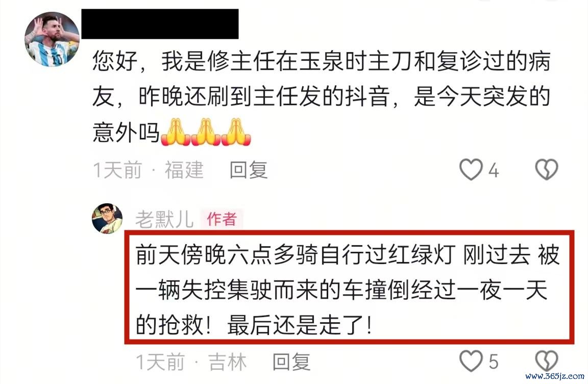Select the first comment text about 修主任

click(x=322, y=97)
